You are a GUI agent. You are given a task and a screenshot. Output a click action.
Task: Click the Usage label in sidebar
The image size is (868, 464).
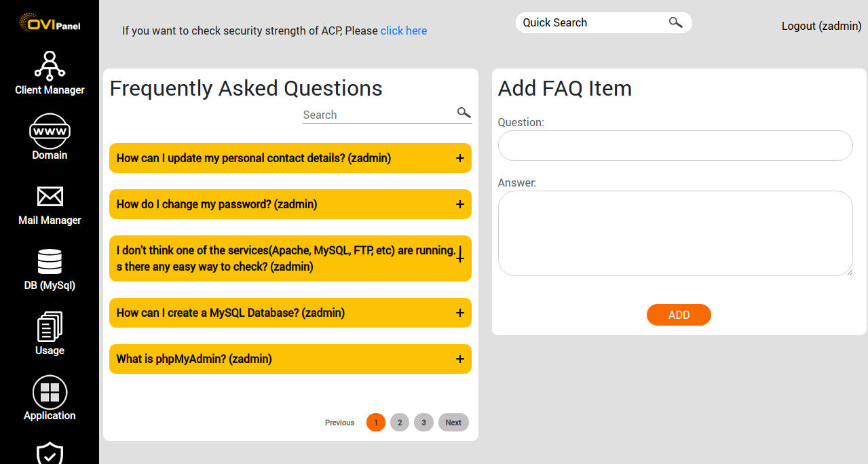tap(50, 351)
